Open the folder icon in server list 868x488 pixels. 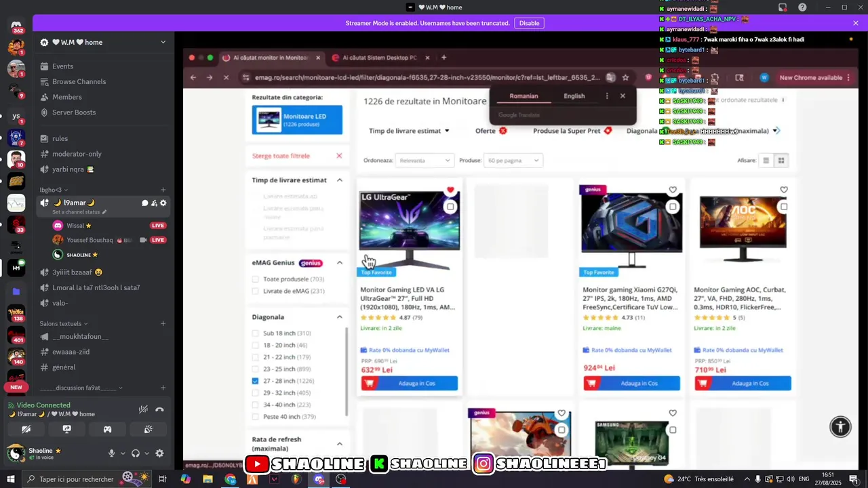point(16,291)
